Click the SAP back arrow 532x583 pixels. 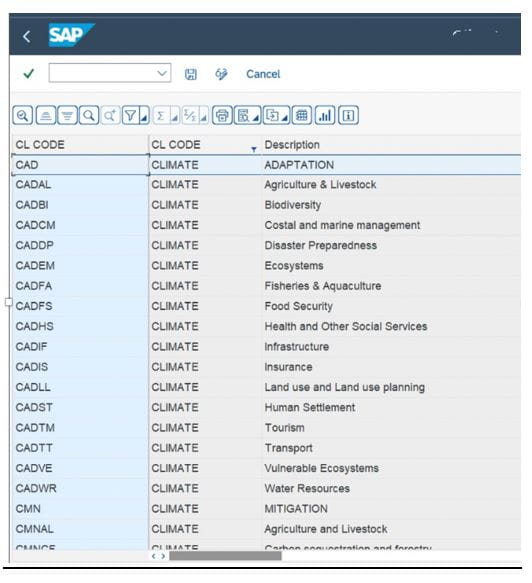coord(26,36)
